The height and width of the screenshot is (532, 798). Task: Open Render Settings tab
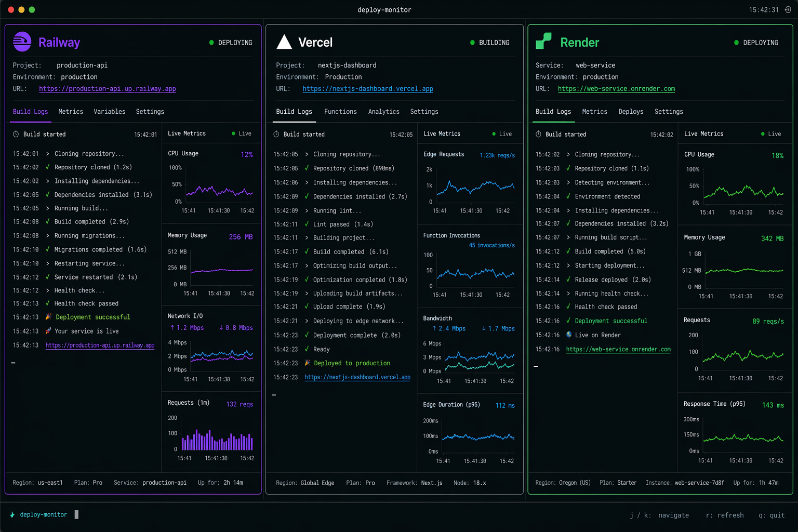pyautogui.click(x=669, y=111)
